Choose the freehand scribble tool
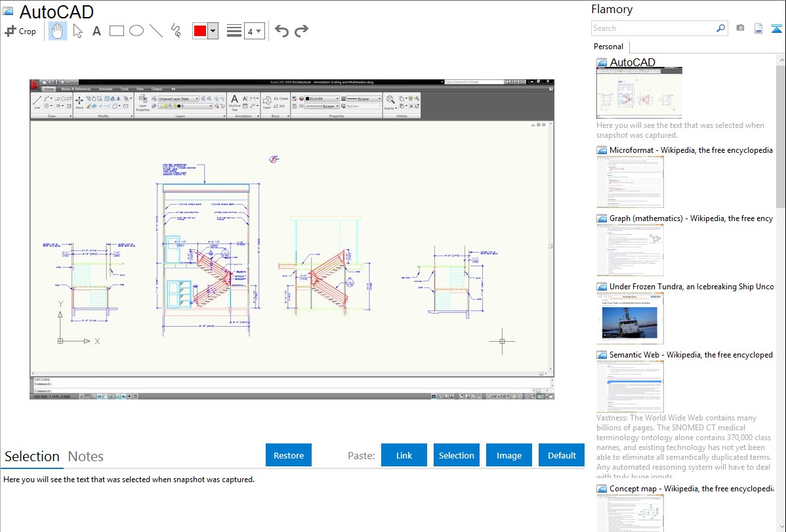Viewport: 786px width, 532px height. pos(176,31)
